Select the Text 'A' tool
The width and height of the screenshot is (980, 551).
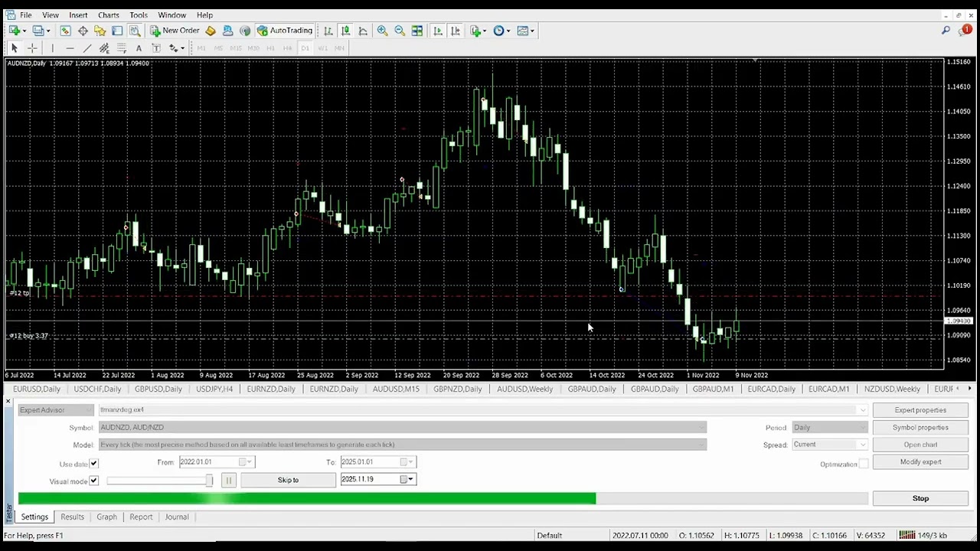pos(139,48)
